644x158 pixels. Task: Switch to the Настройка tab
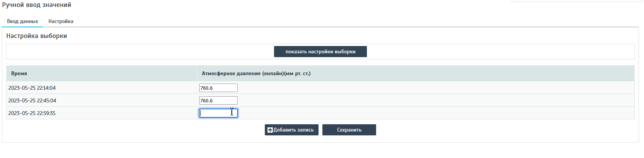[61, 21]
